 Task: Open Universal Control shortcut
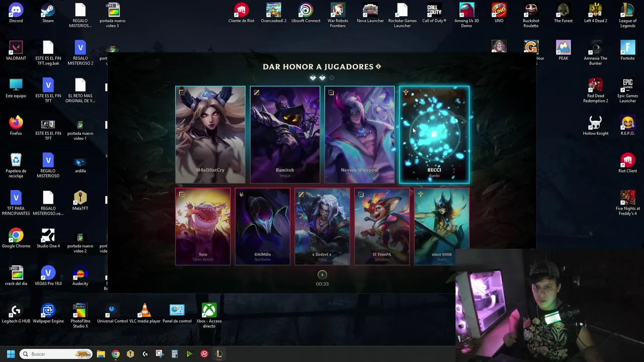pyautogui.click(x=113, y=313)
